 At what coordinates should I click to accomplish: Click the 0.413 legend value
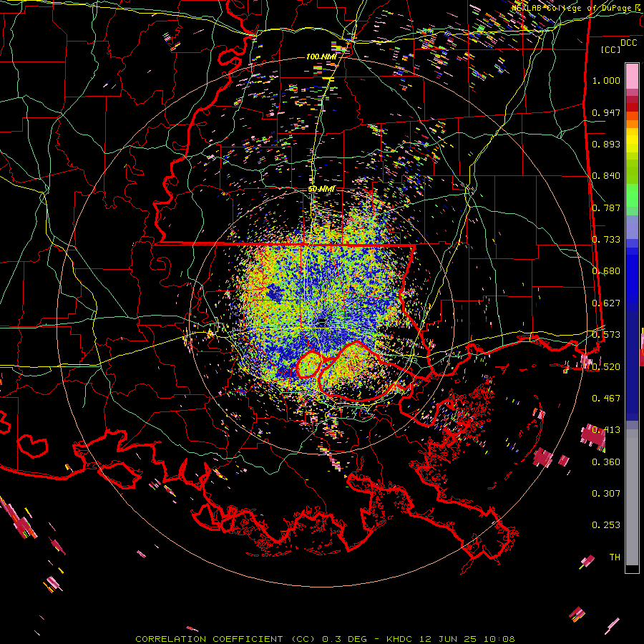click(606, 430)
